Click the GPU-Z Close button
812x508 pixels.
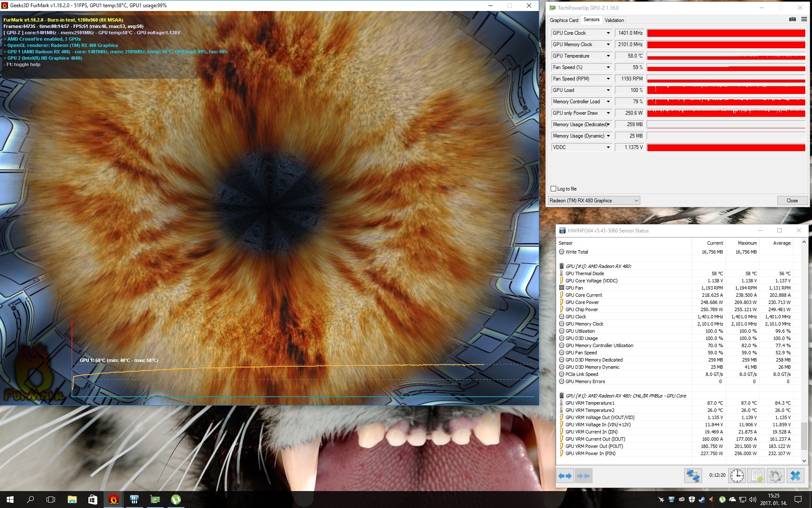[x=792, y=201]
